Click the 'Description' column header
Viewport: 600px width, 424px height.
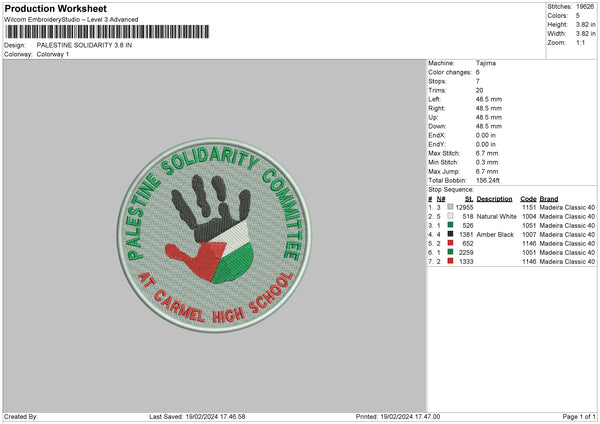coord(494,199)
